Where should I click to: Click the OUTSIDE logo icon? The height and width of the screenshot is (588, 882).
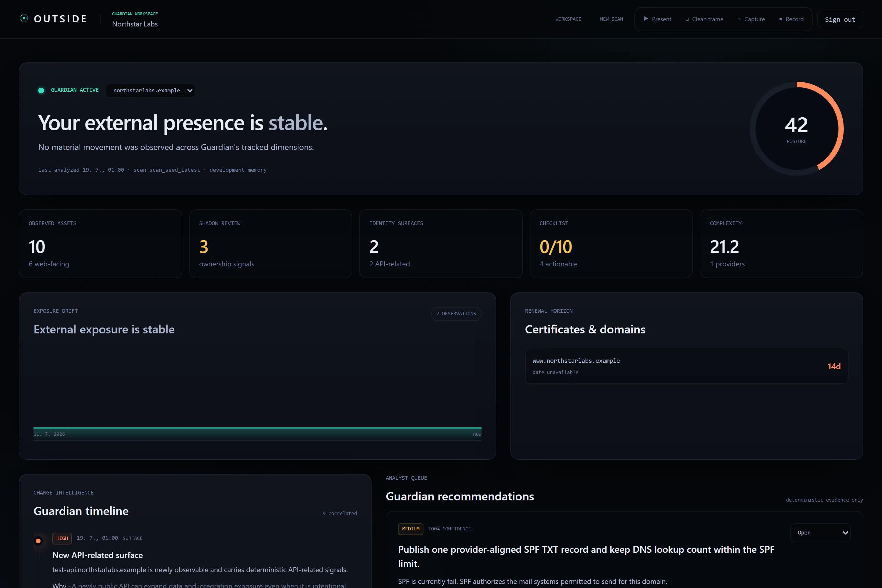(24, 18)
